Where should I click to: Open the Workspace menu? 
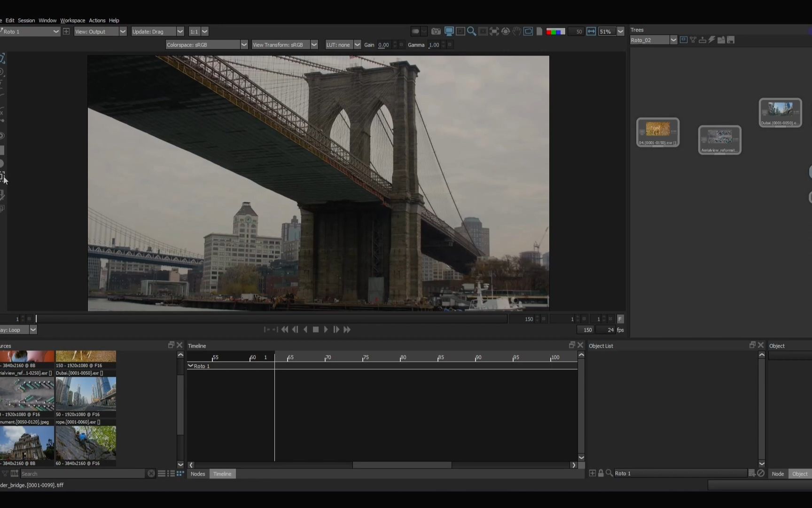72,20
